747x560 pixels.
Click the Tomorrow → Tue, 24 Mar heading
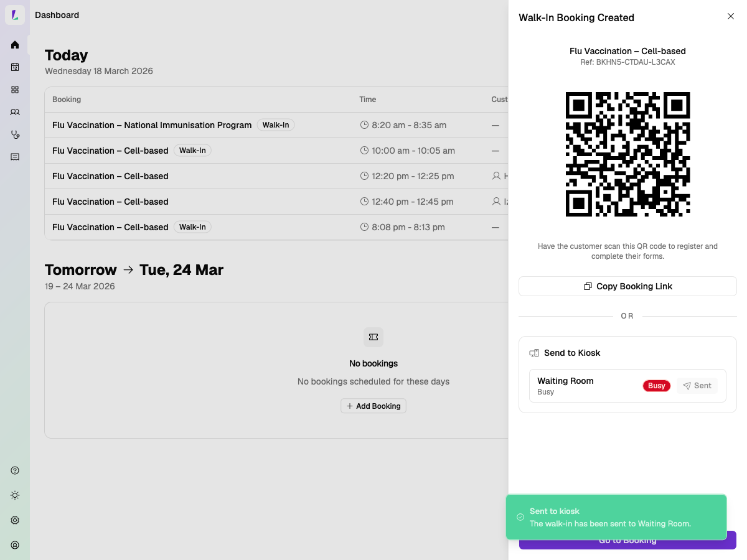[x=134, y=270]
